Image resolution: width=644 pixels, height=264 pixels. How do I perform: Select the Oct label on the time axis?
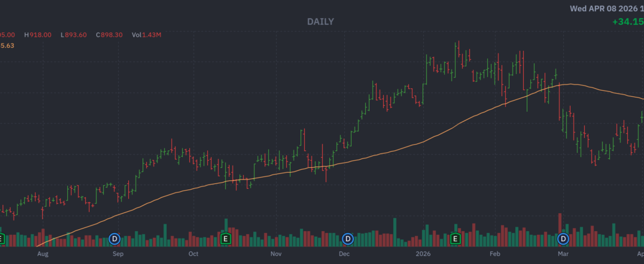(194, 254)
